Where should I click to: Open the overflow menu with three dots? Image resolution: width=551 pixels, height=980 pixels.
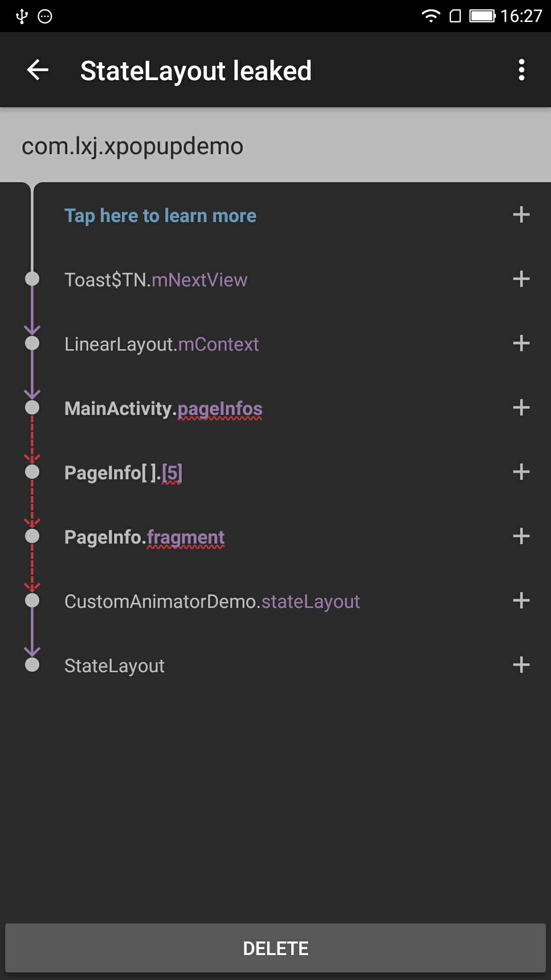click(521, 70)
